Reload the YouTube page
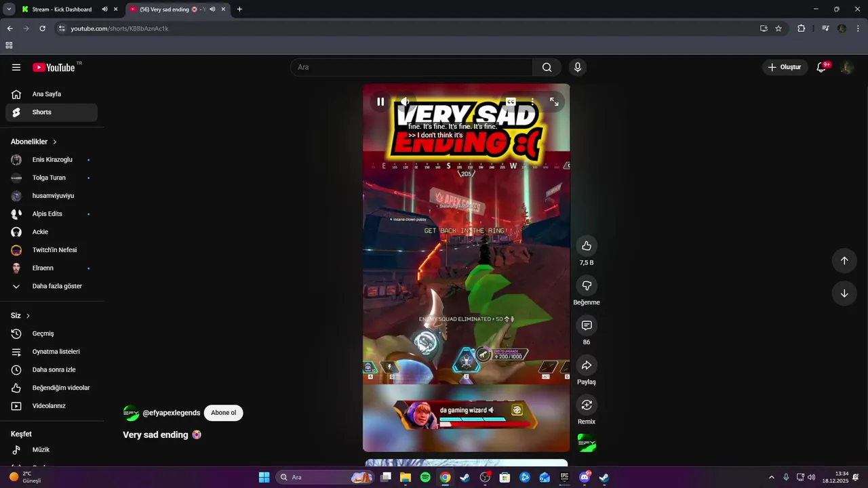 click(x=42, y=28)
